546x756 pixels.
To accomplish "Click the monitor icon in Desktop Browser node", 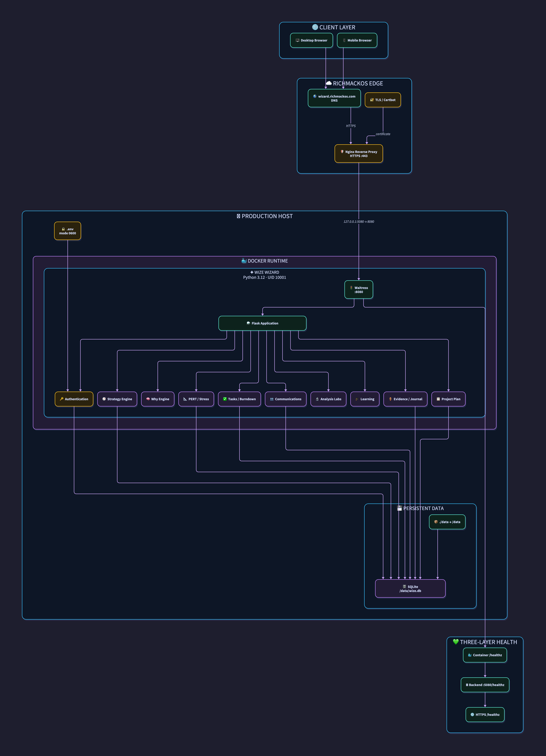I will point(298,40).
